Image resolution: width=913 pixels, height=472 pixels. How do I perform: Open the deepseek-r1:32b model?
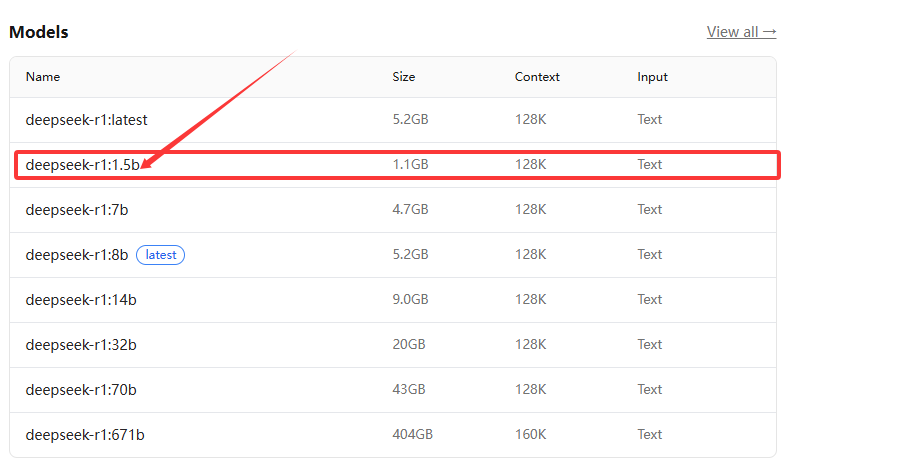pyautogui.click(x=81, y=345)
